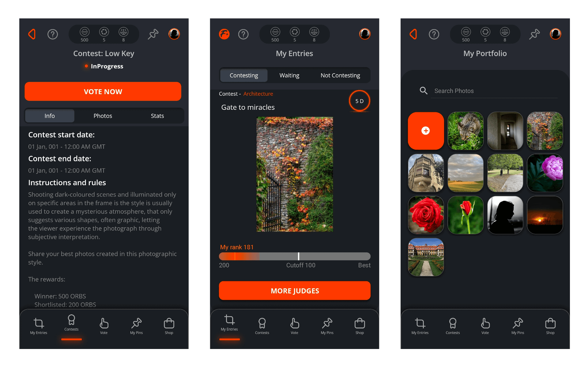588x368 pixels.
Task: Click the pin/bookmark icon in contest view
Action: tap(154, 34)
